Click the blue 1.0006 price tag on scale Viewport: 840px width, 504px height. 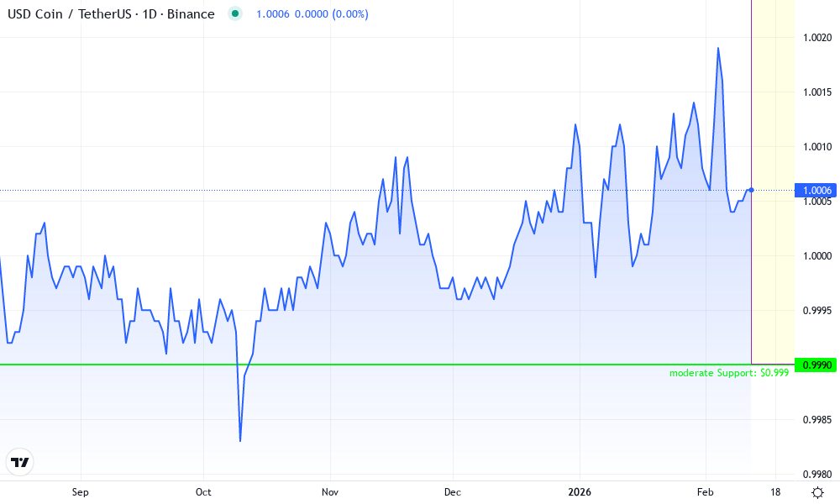coord(816,191)
